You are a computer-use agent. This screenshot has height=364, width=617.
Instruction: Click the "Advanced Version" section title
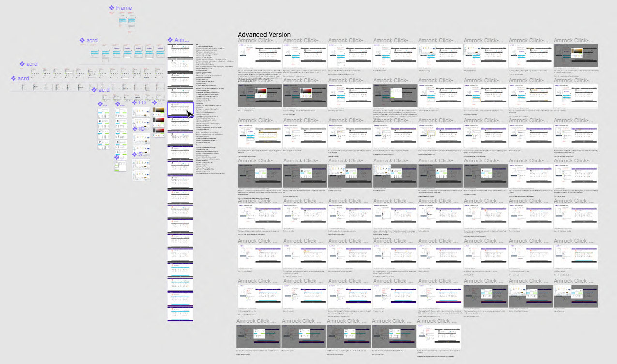(x=264, y=35)
